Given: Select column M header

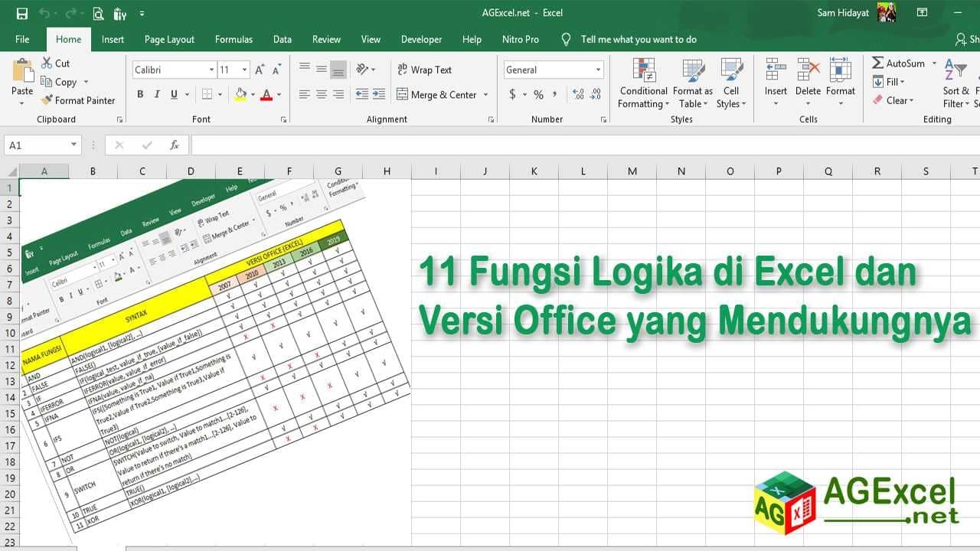Looking at the screenshot, I should point(632,171).
